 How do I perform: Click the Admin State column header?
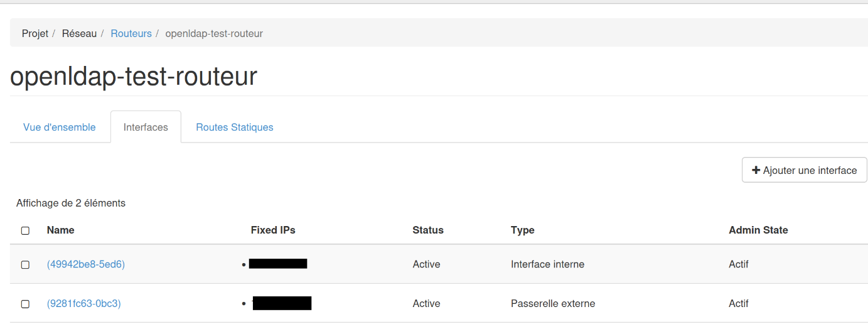tap(758, 230)
